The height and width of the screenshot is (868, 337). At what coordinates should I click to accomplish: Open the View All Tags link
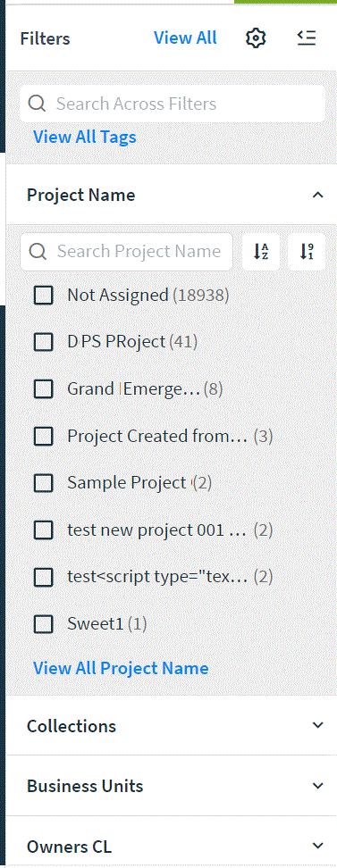tap(85, 137)
